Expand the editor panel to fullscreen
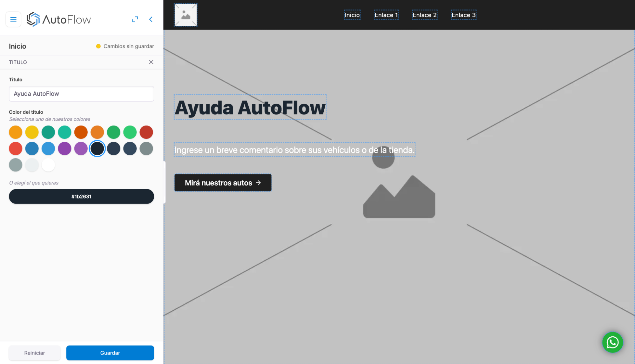Screen dimensions: 635x364 (135, 19)
